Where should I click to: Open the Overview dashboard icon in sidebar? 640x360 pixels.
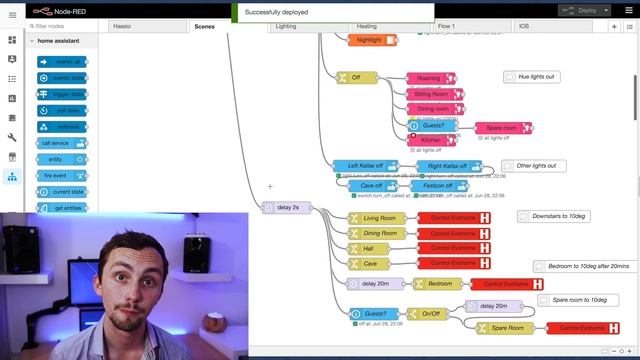12,40
